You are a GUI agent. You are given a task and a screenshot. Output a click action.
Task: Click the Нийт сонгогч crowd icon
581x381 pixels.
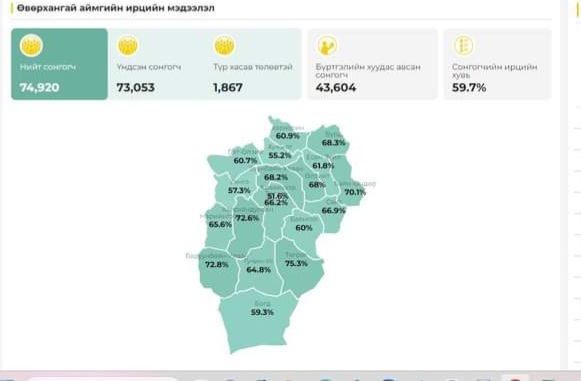tap(31, 45)
